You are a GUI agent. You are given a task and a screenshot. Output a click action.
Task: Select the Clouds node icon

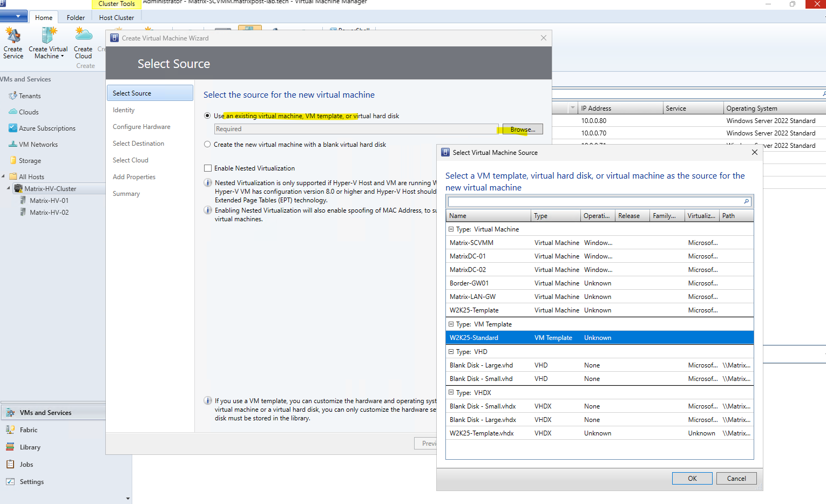pyautogui.click(x=13, y=112)
